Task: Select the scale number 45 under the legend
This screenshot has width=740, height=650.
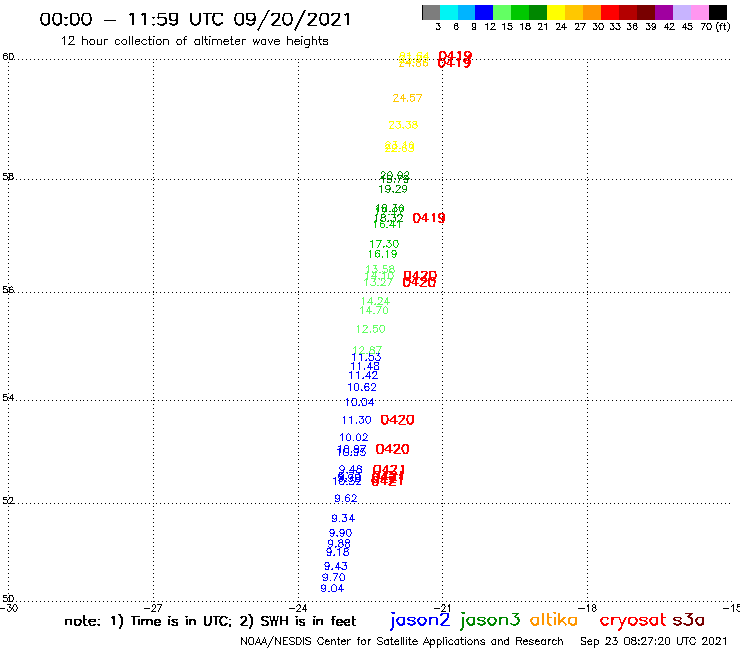Action: (x=687, y=27)
